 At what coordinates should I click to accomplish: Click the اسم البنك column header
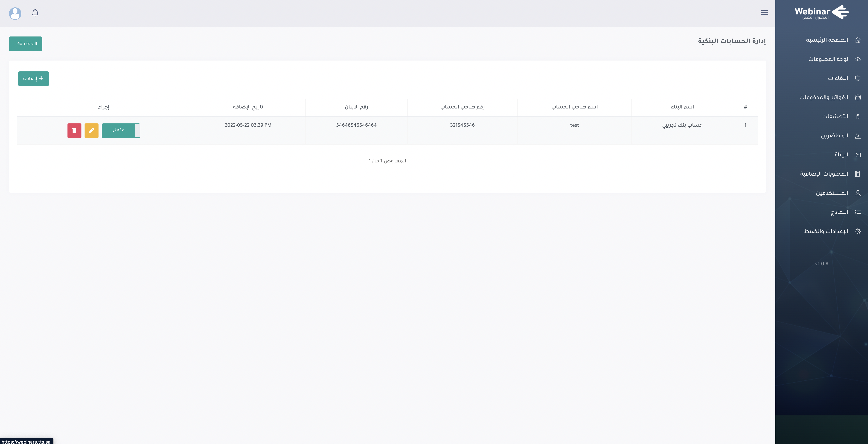[x=682, y=107]
